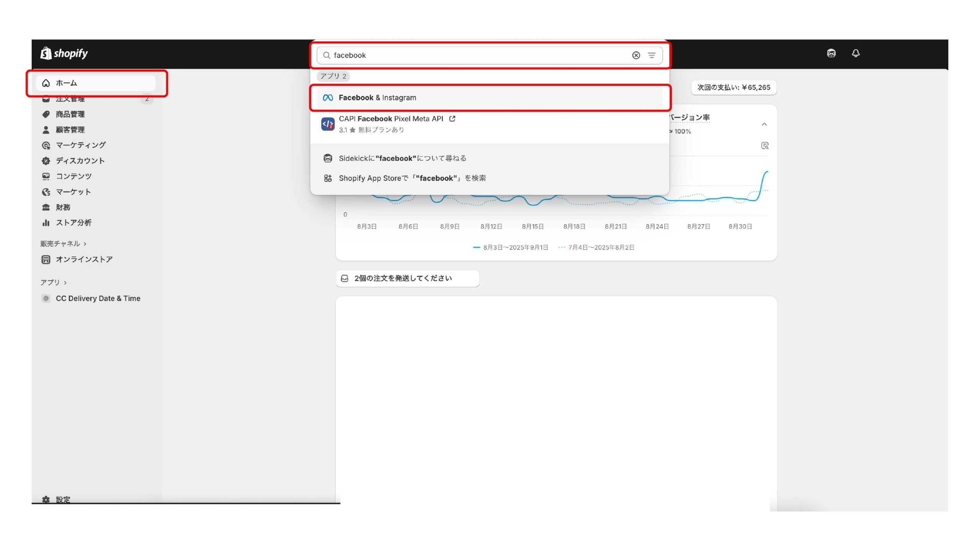
Task: Open the notifications bell
Action: 856,53
